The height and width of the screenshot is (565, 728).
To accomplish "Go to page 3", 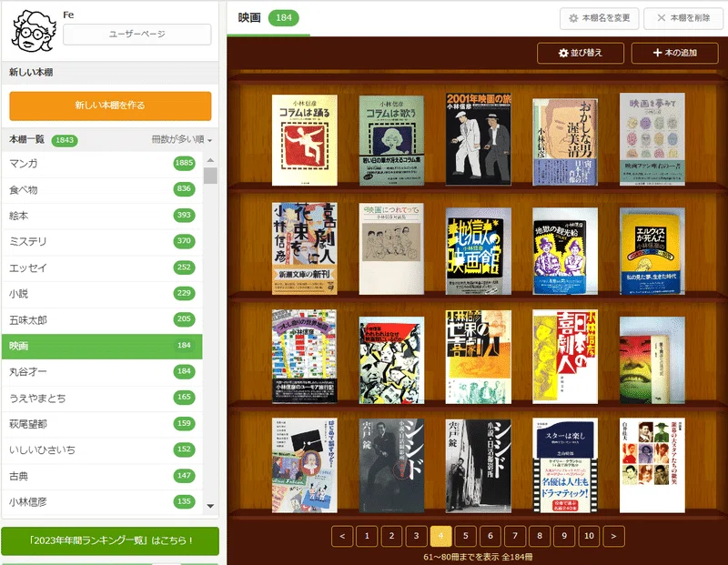I will [x=416, y=536].
